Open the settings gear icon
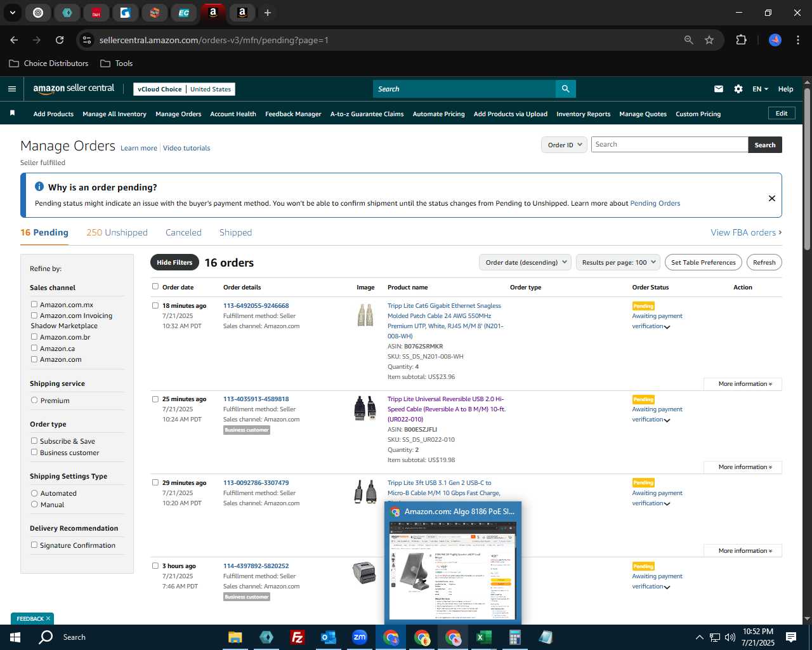 (738, 89)
